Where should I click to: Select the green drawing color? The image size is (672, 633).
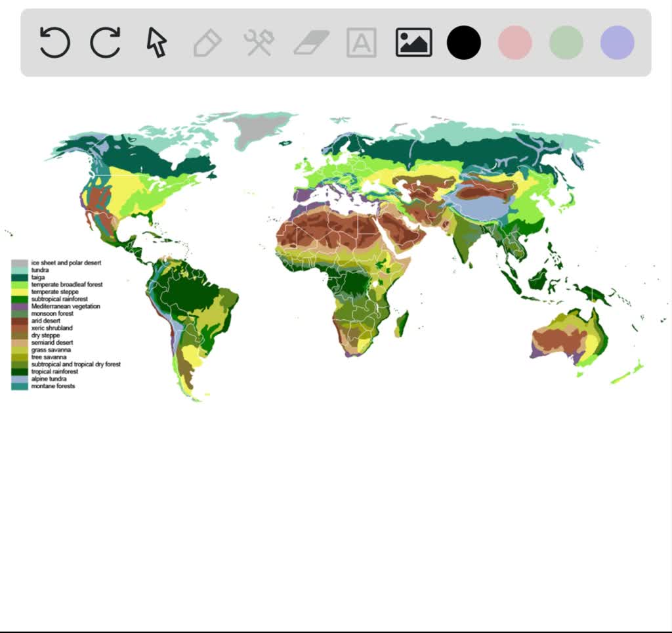566,41
